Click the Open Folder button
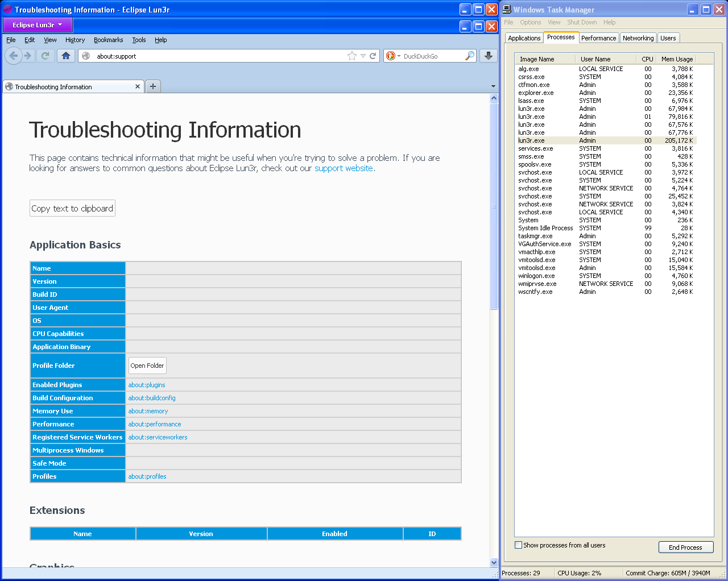The width and height of the screenshot is (728, 581). [147, 366]
